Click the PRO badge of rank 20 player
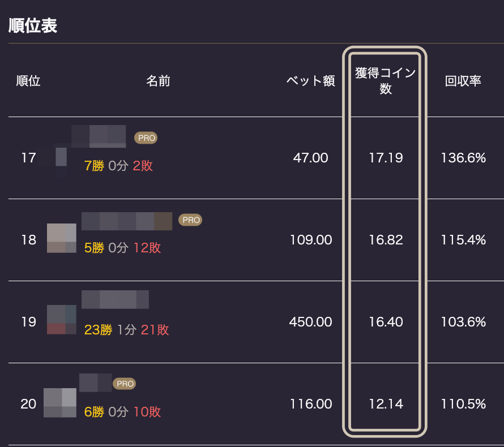The image size is (504, 447). (125, 384)
